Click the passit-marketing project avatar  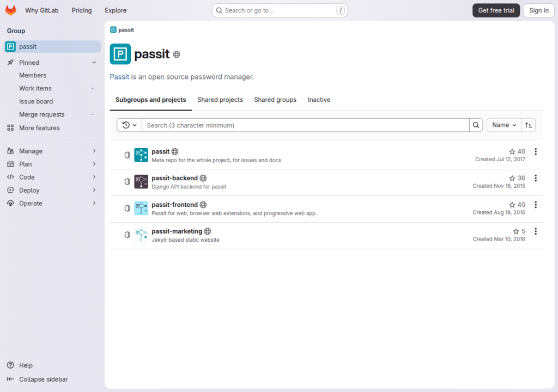coord(141,235)
